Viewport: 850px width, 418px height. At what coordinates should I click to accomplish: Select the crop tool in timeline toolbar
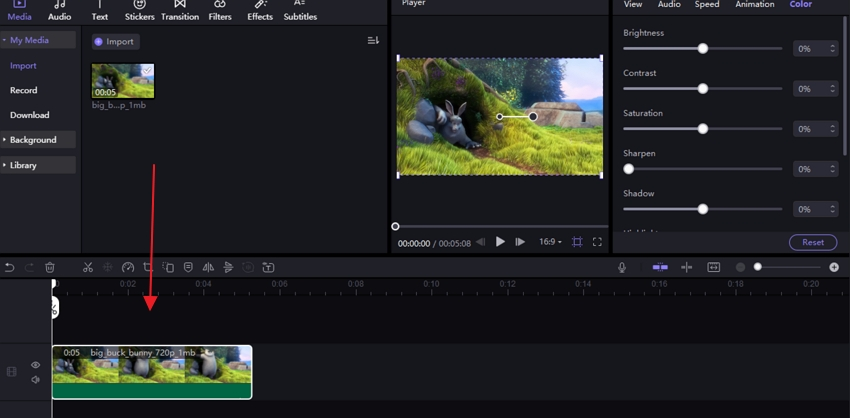tap(147, 267)
